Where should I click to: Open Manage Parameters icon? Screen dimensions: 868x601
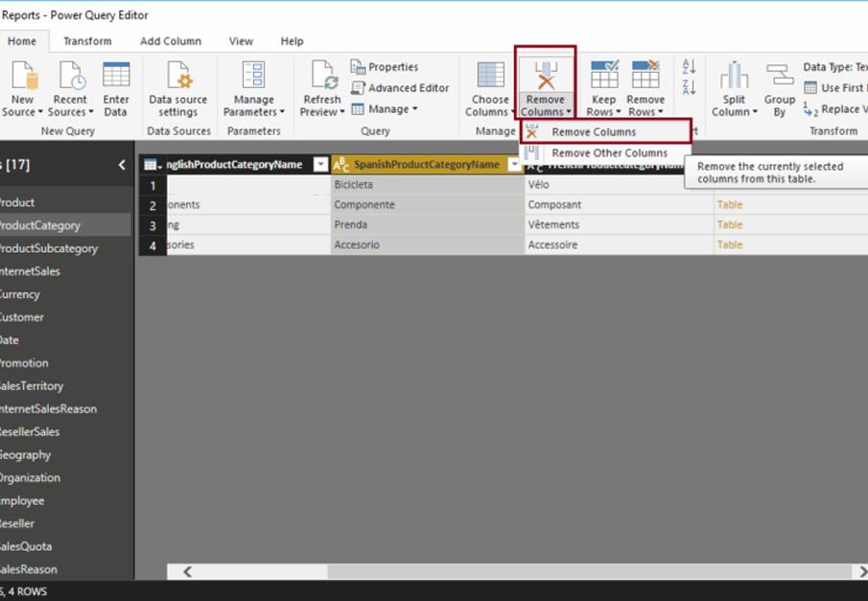coord(254,75)
